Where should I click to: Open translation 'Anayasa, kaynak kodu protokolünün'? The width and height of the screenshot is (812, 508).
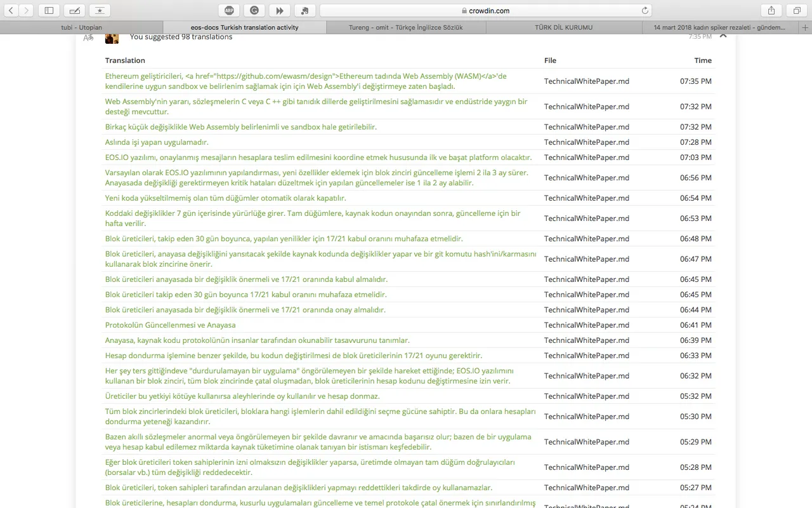(257, 340)
